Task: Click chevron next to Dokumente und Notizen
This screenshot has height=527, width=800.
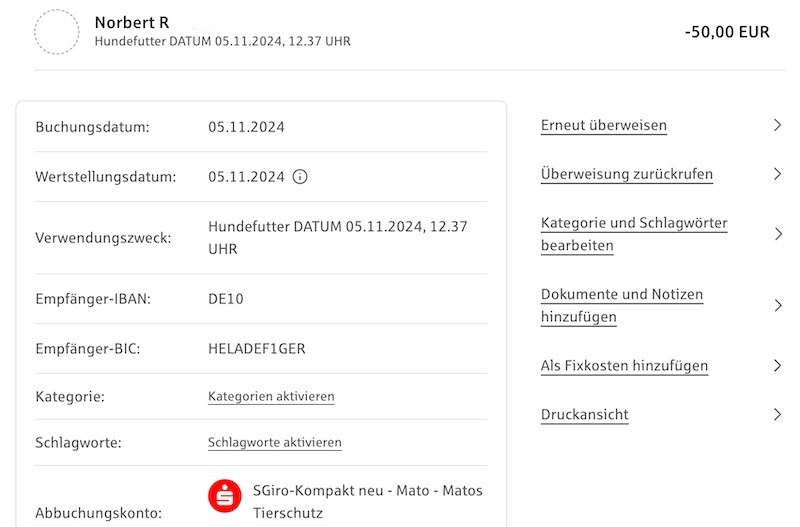Action: click(x=777, y=306)
